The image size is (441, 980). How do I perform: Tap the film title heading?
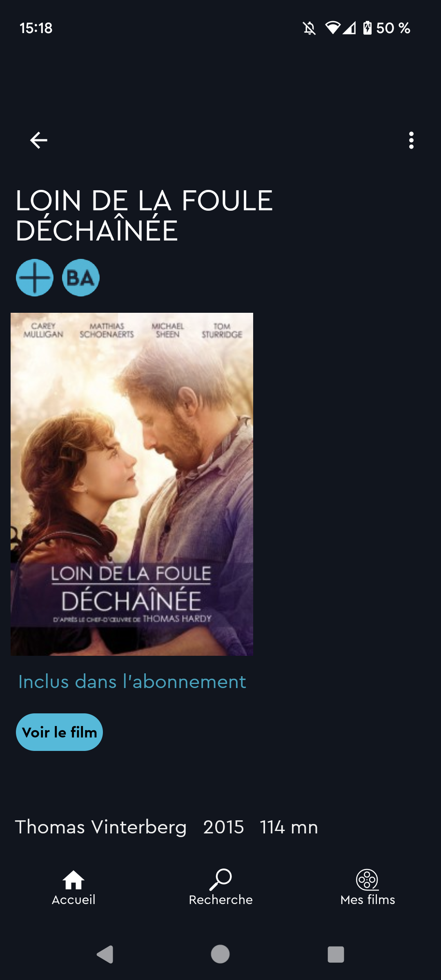[x=144, y=216]
